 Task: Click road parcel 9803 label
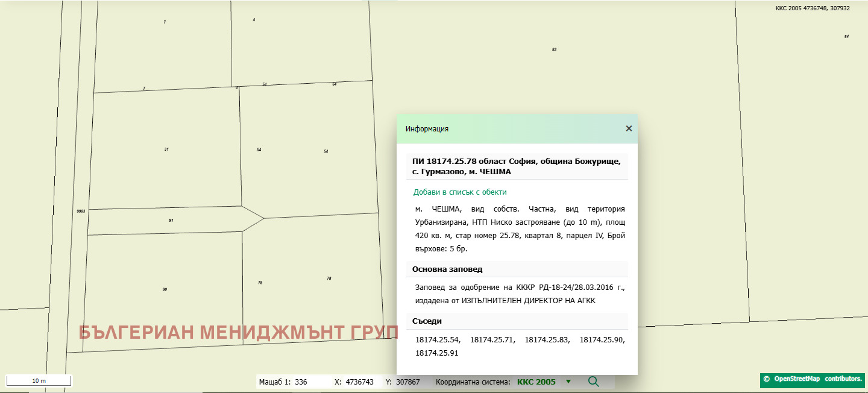(81, 211)
